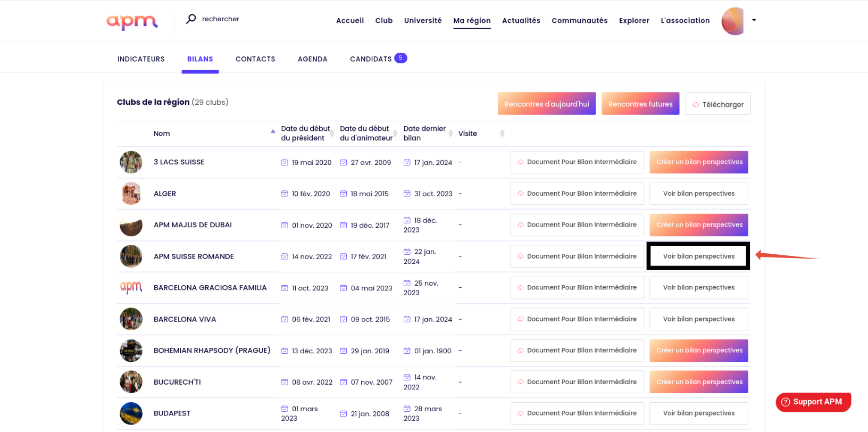Click calendar icon beside 19 mai 2020
Viewport: 868px width, 432px height.
click(285, 162)
